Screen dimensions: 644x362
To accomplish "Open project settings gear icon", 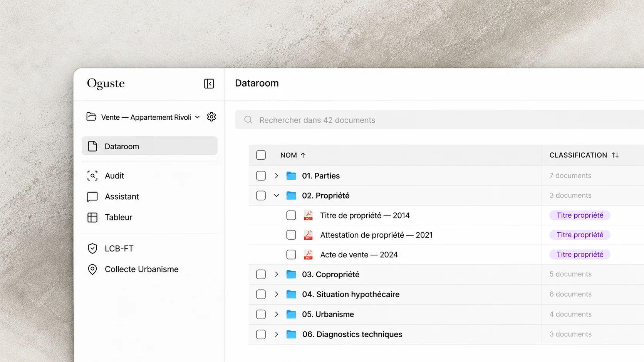I will click(x=211, y=117).
